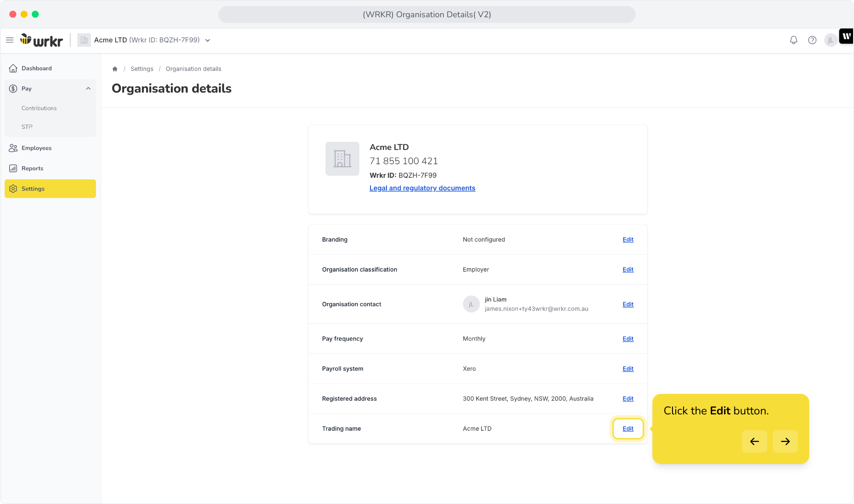Click the home breadcrumb icon
Image resolution: width=854 pixels, height=504 pixels.
[115, 69]
